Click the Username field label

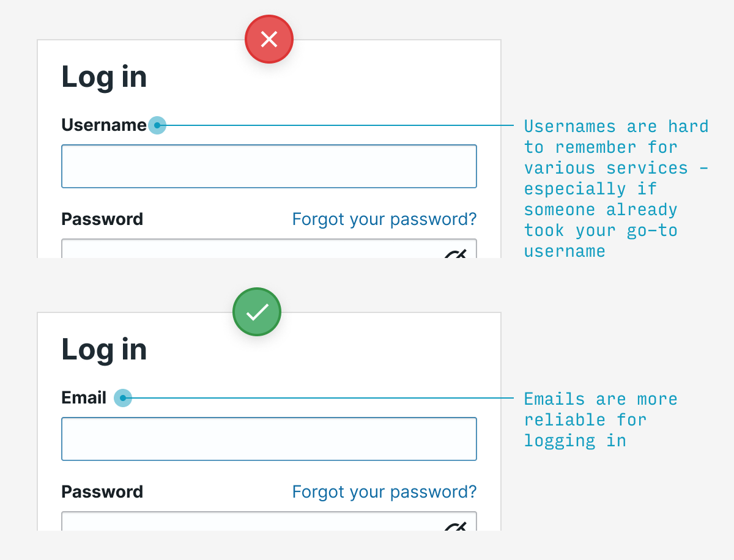[x=104, y=125]
